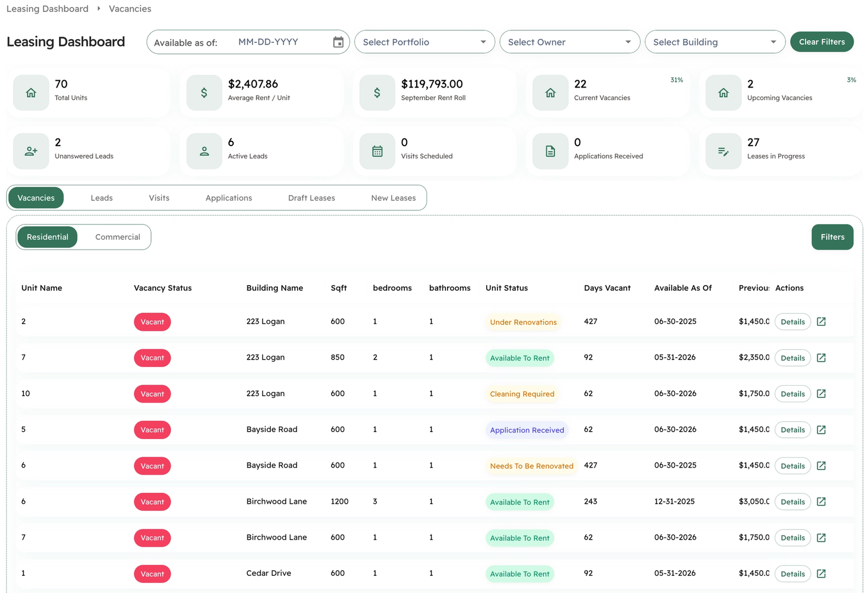868x593 pixels.
Task: View Details for Cedar Drive unit 1
Action: (x=792, y=574)
